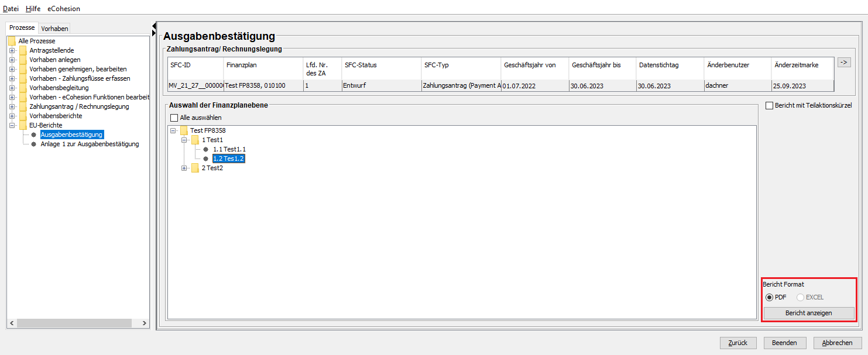The height and width of the screenshot is (355, 868).
Task: Click the Entwurf status cell
Action: point(381,85)
